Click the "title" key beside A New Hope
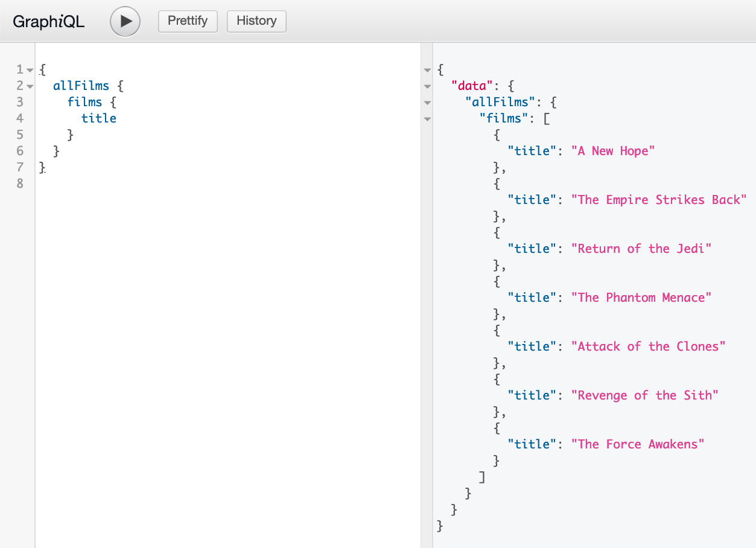 (x=532, y=151)
